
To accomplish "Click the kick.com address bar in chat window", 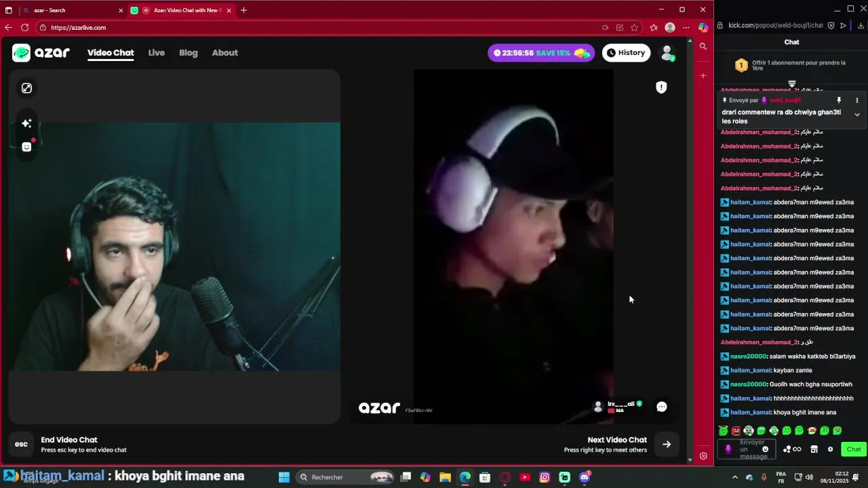I will click(775, 26).
